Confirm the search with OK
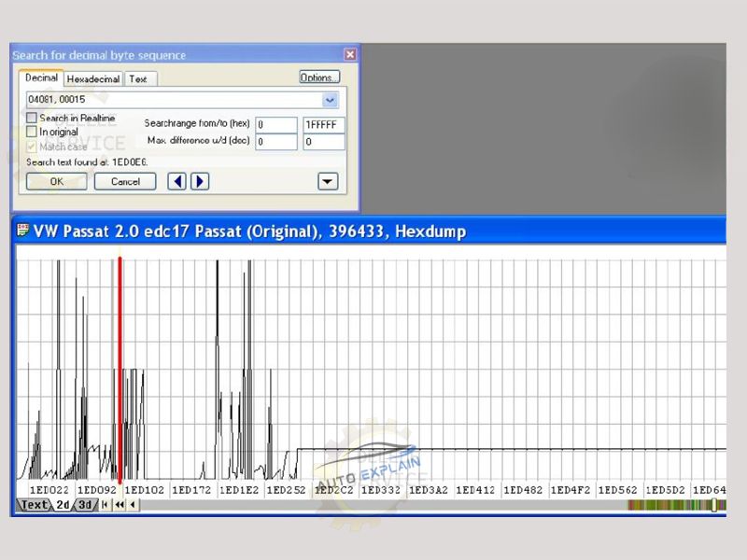 pyautogui.click(x=55, y=181)
